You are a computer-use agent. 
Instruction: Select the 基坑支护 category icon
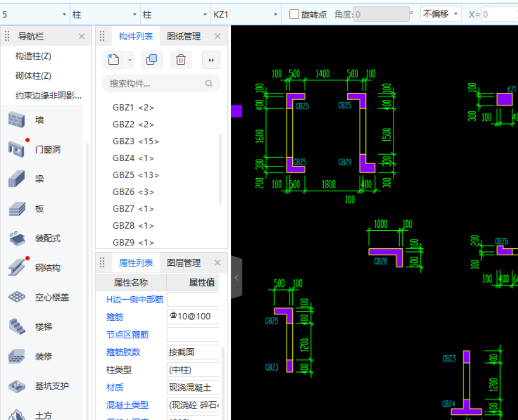pos(16,386)
